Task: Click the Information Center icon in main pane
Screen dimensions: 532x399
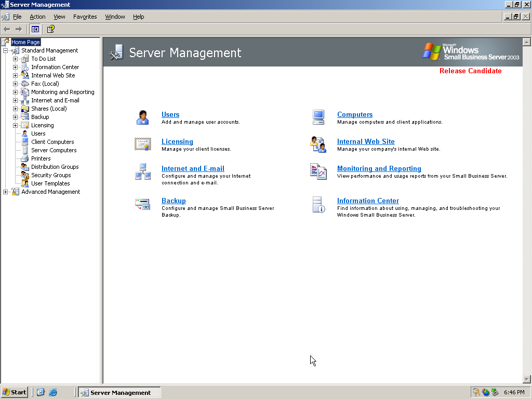Action: tap(318, 204)
